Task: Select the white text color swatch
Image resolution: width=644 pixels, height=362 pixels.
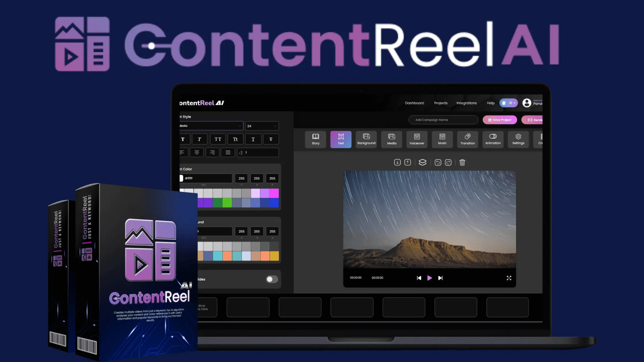Action: 182,192
